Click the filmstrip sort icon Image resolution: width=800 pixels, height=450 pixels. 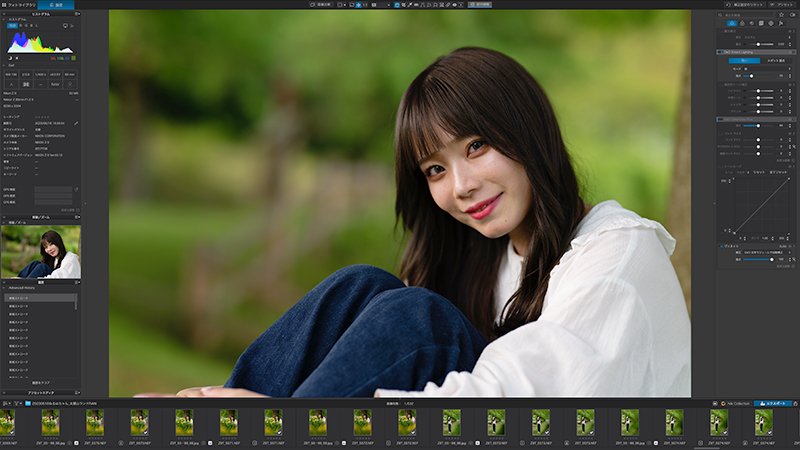coord(5,403)
